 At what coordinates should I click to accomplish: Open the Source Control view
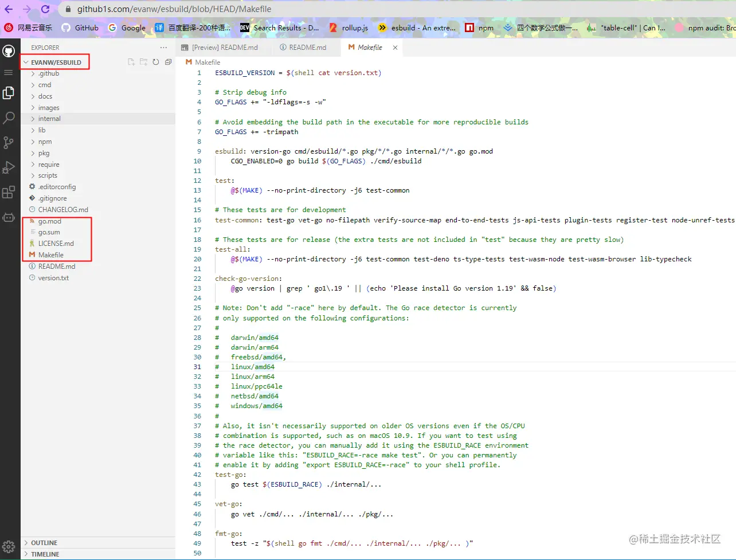9,142
